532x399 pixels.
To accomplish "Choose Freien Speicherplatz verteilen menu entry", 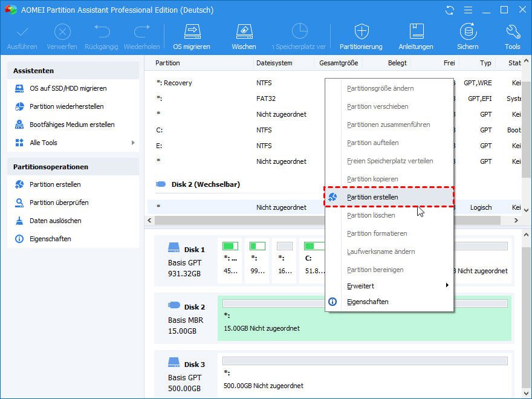I will [389, 161].
